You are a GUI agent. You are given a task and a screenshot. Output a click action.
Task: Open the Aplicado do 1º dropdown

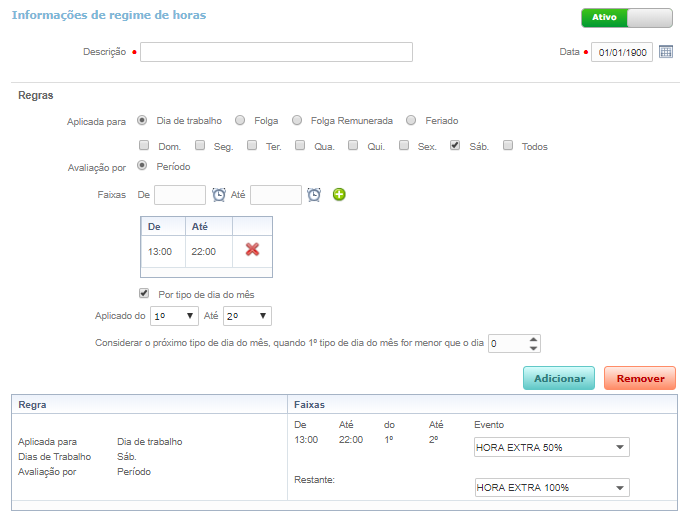coord(172,316)
